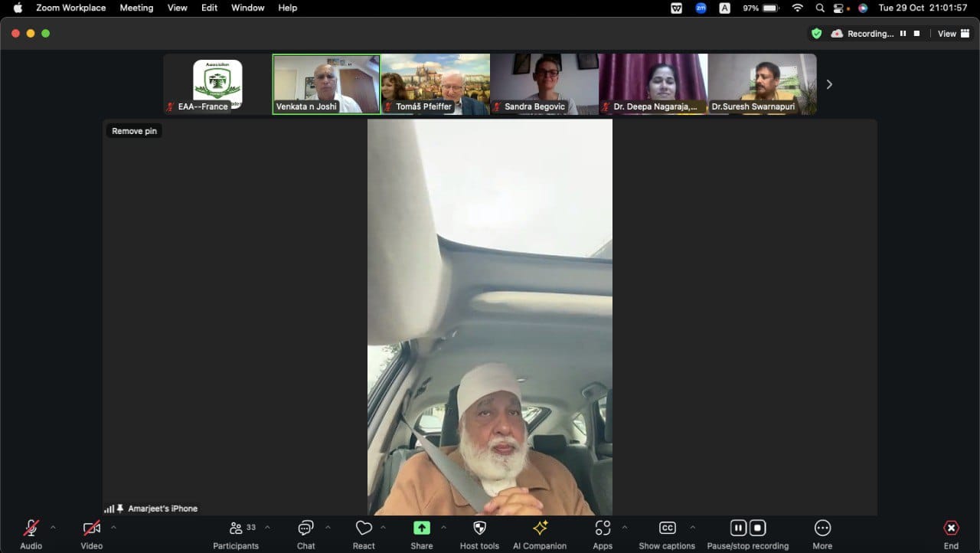
Task: Launch the AI Companion
Action: 540,528
